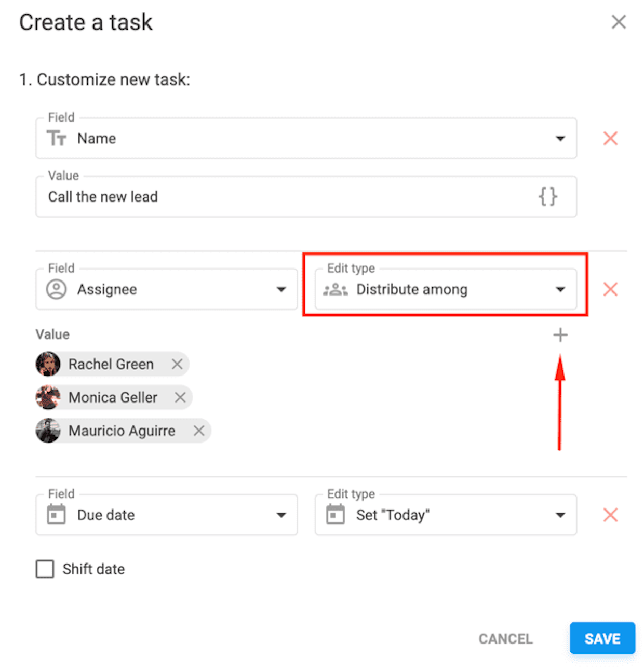Click the CANCEL button
Image resolution: width=644 pixels, height=670 pixels.
click(x=505, y=639)
